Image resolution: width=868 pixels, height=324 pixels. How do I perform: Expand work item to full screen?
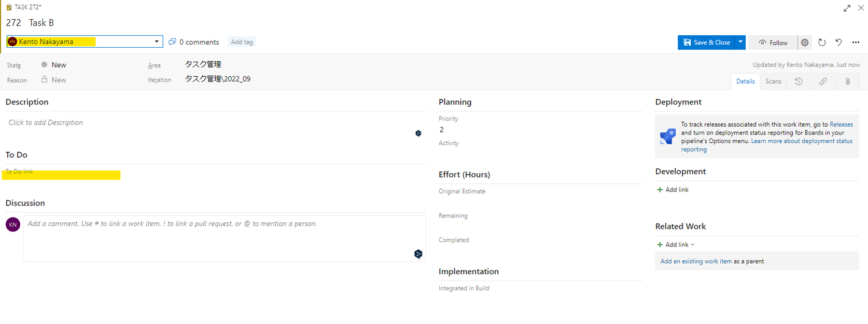click(x=847, y=8)
